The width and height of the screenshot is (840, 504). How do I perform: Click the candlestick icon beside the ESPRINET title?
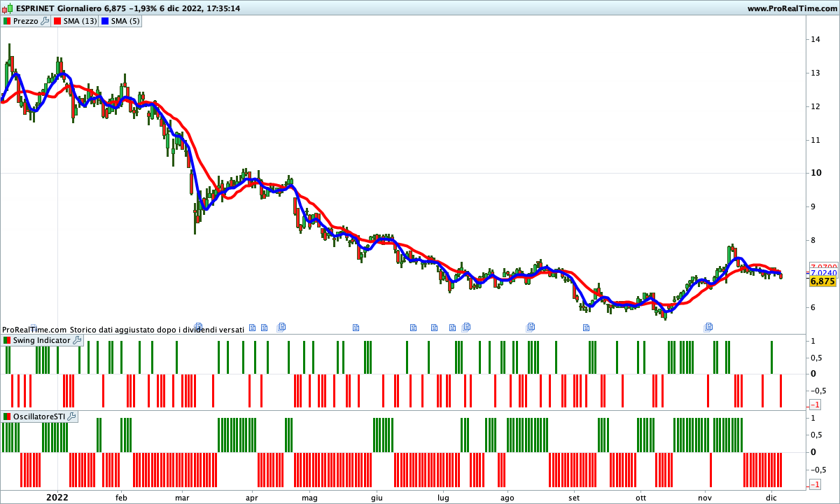click(6, 8)
